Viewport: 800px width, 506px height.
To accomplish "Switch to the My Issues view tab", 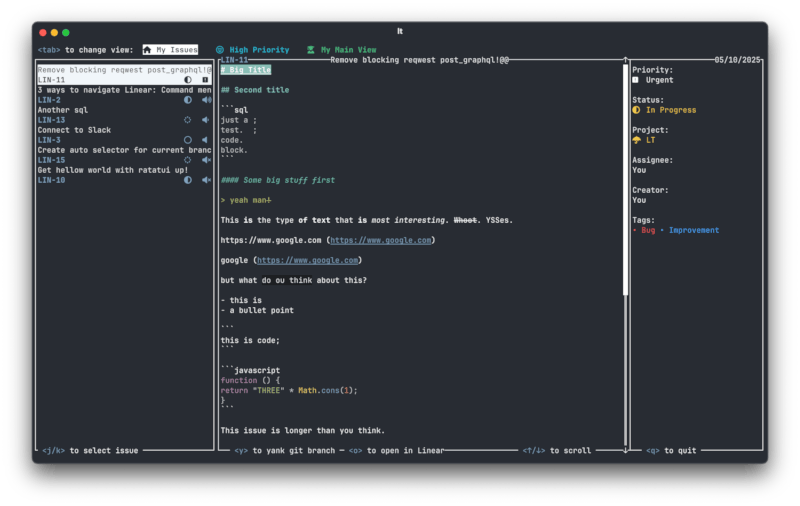I will (170, 49).
